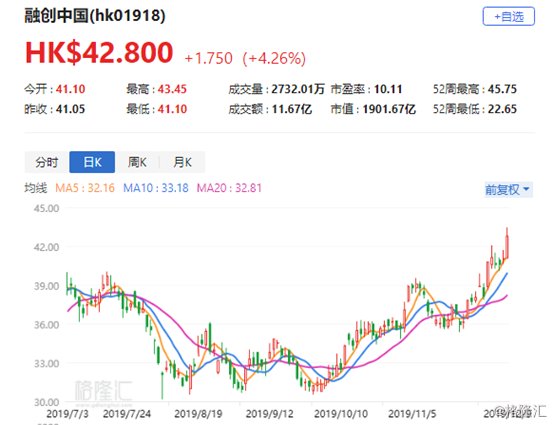Click the latest red candlestick at chart right
The width and height of the screenshot is (554, 425).
pyautogui.click(x=507, y=244)
